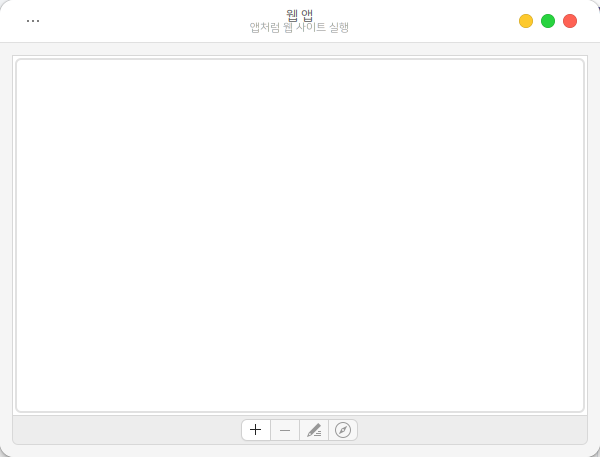Click the yellow minimize window button
Screen dimensions: 600x457
526,21
